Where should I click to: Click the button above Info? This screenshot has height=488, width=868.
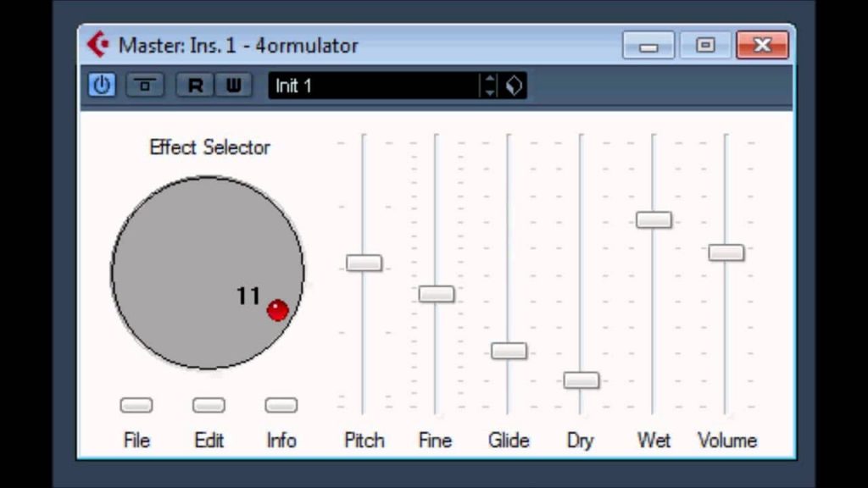pyautogui.click(x=281, y=406)
